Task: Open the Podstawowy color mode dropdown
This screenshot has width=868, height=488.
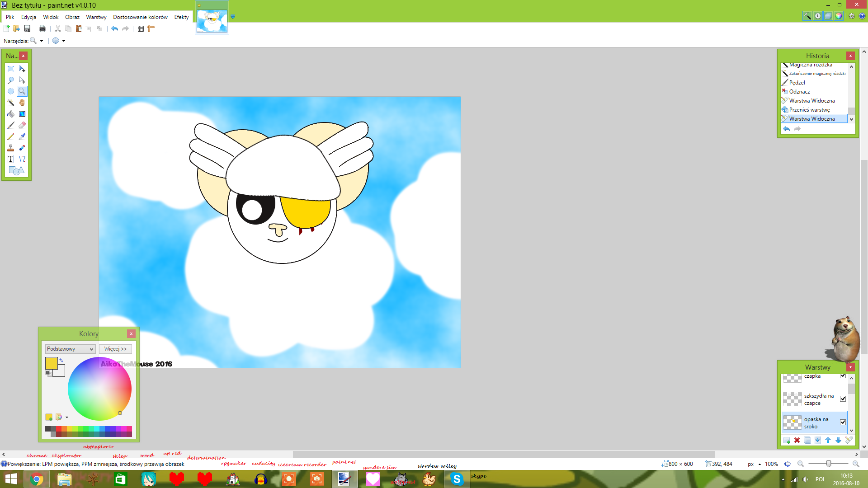Action: point(70,349)
